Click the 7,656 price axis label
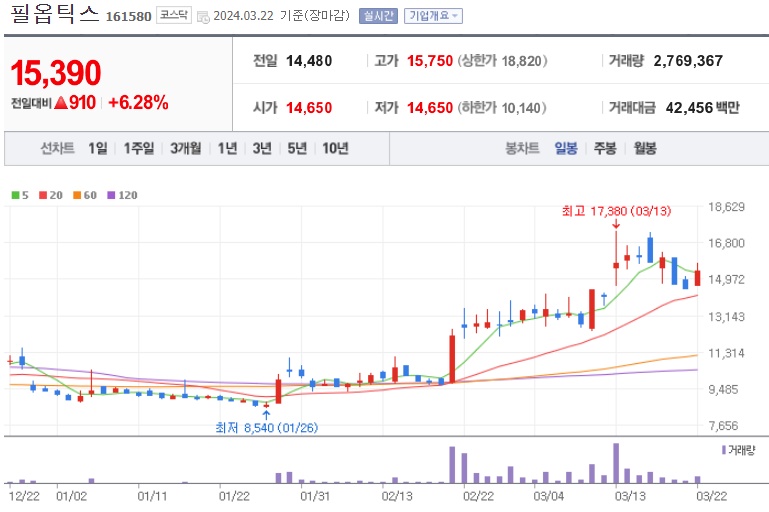 click(x=723, y=426)
